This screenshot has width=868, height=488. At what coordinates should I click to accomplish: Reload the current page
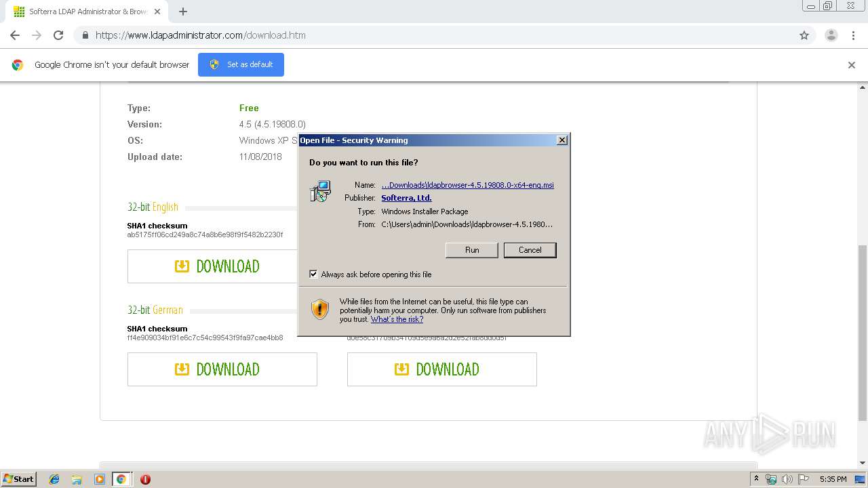coord(58,35)
